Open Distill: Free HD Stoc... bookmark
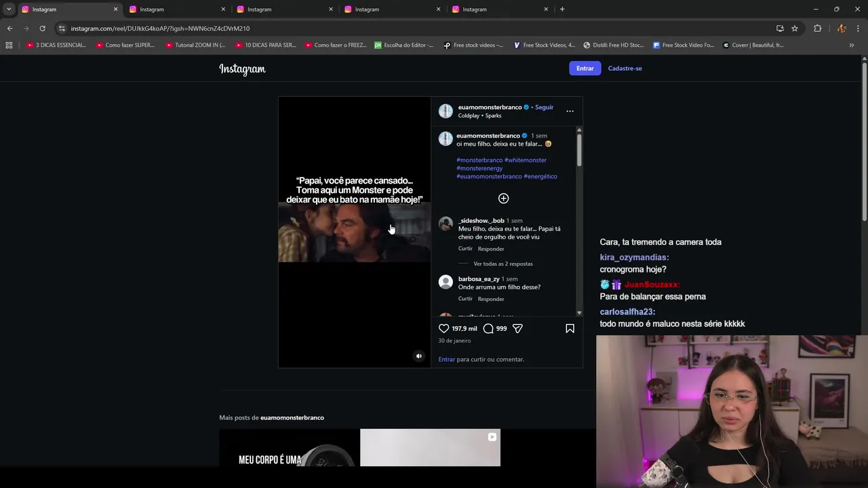Screen dimensions: 868x488 pos(614,45)
